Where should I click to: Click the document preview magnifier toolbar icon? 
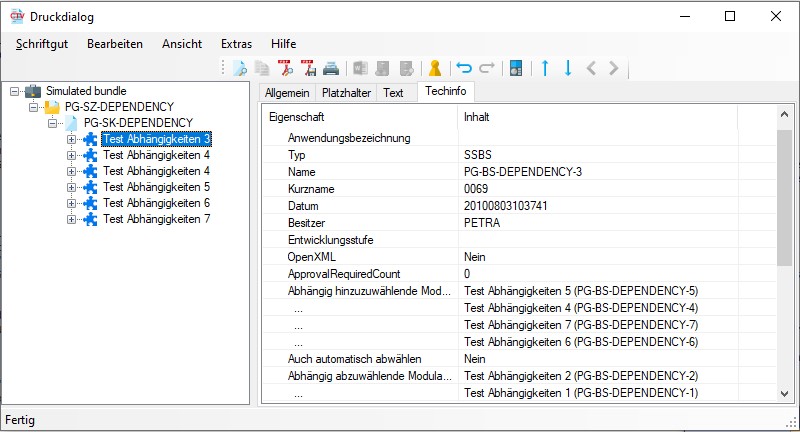[x=240, y=69]
